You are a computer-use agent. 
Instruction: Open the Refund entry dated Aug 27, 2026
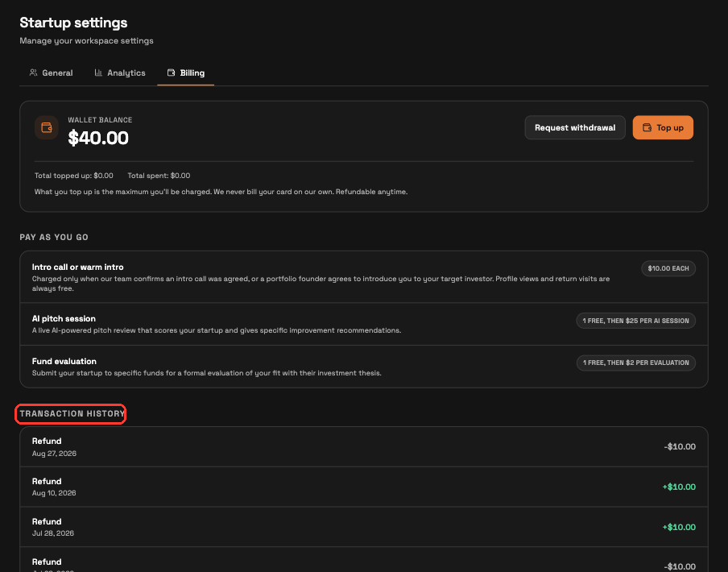tap(364, 446)
